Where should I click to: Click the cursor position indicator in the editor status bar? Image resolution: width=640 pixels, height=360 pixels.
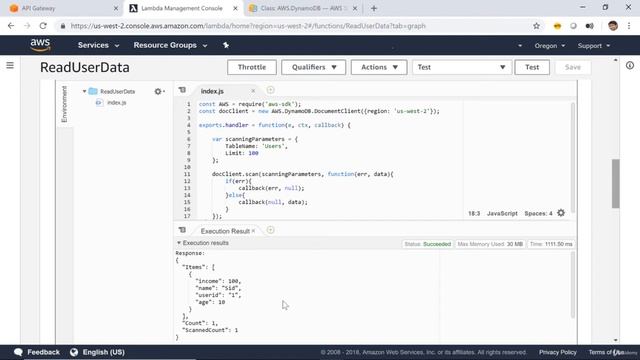474,213
